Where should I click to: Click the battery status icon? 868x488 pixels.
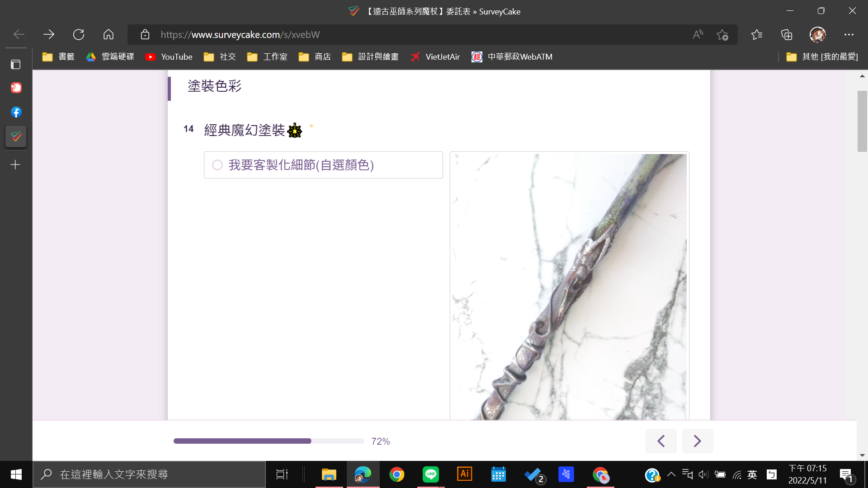click(720, 474)
